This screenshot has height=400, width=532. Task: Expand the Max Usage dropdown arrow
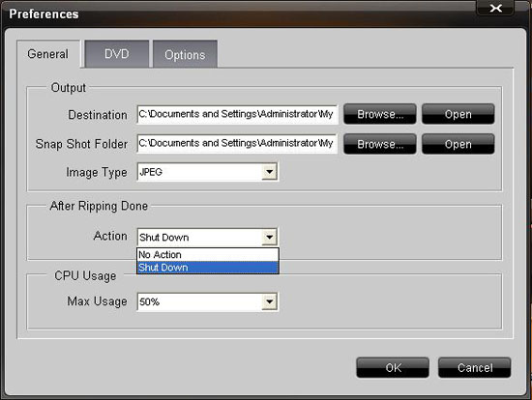[x=270, y=301]
